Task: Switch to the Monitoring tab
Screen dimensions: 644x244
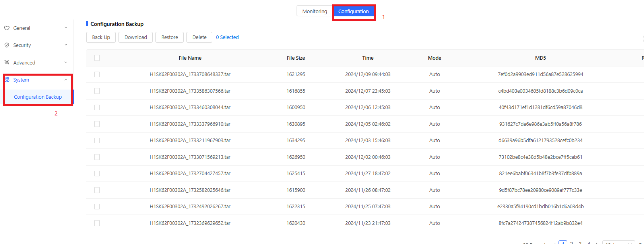Action: point(314,11)
